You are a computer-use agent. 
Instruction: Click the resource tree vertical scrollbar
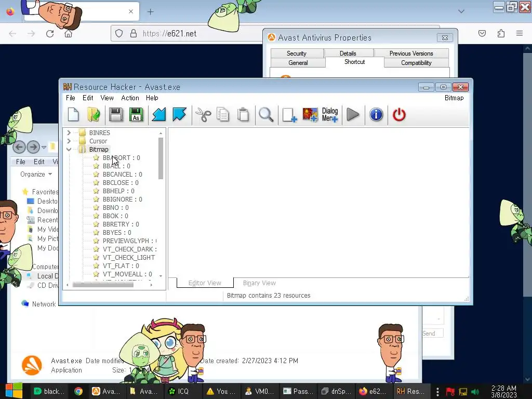point(161,158)
